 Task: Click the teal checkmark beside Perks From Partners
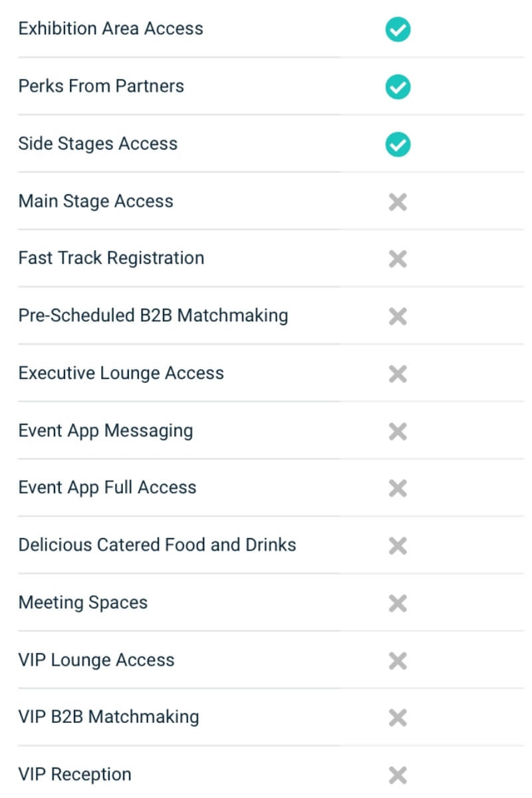click(x=398, y=87)
